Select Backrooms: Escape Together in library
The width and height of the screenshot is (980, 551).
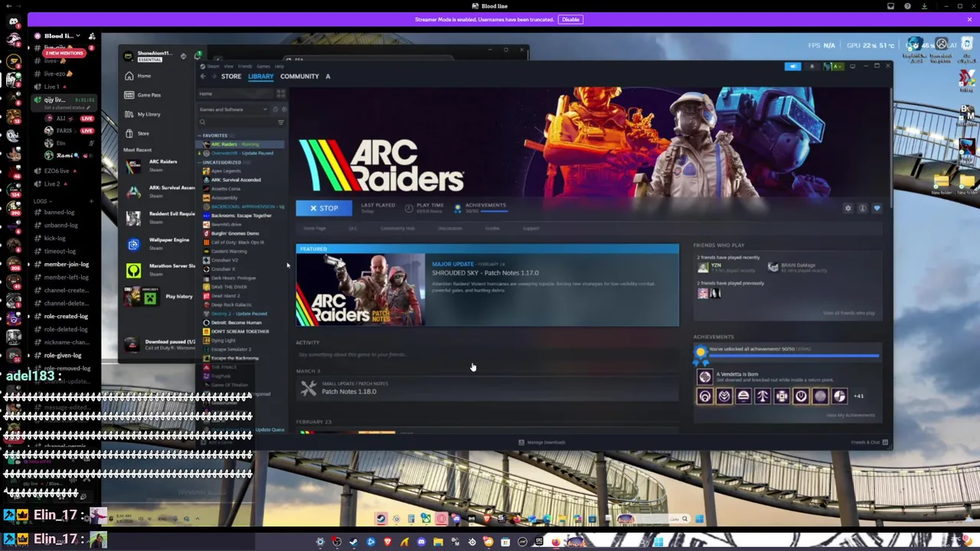click(x=240, y=216)
